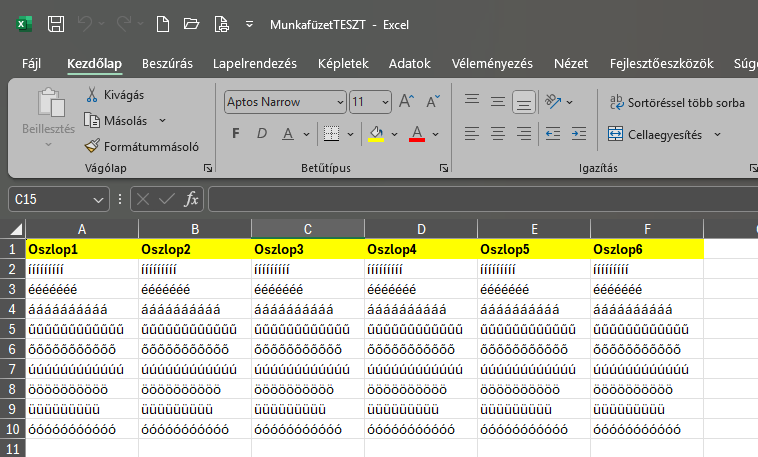Click the Másolás (copy) button
The image size is (758, 457).
click(x=116, y=120)
